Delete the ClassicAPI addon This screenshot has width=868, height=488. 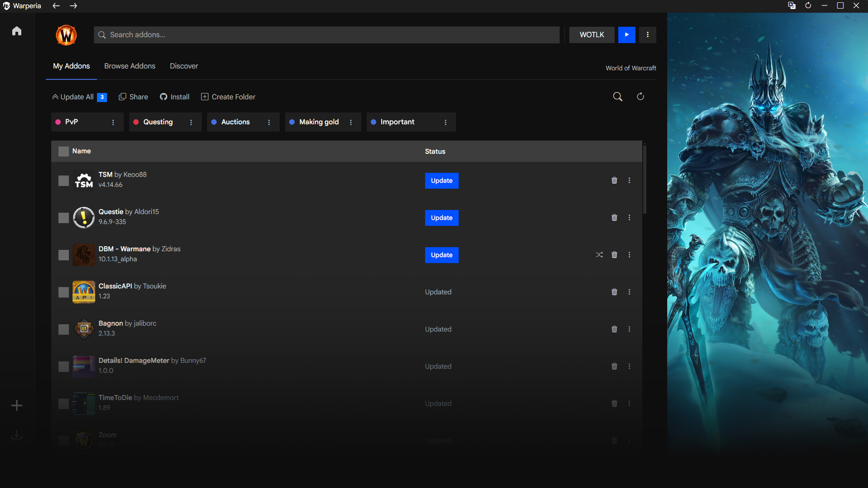click(614, 292)
